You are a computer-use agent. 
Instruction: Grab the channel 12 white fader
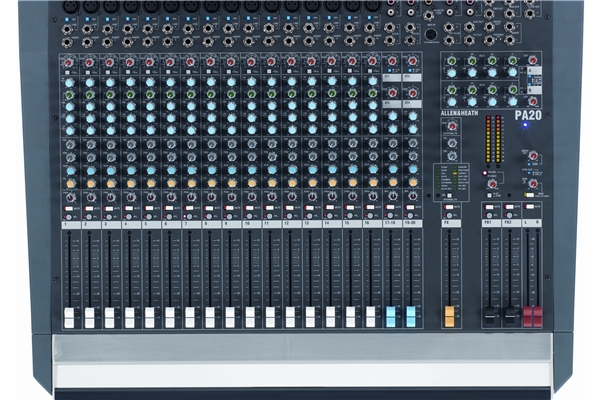click(290, 317)
